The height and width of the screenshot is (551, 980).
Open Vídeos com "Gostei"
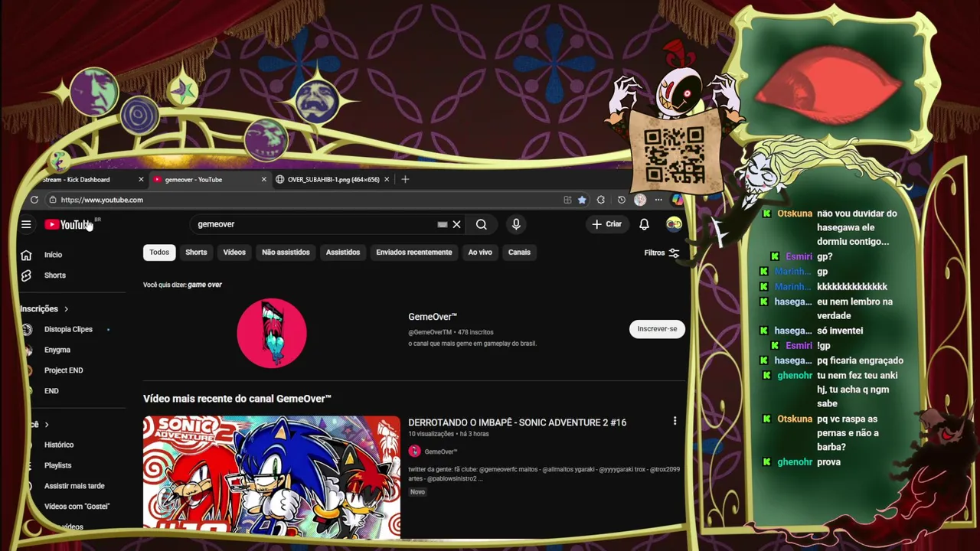tap(77, 507)
